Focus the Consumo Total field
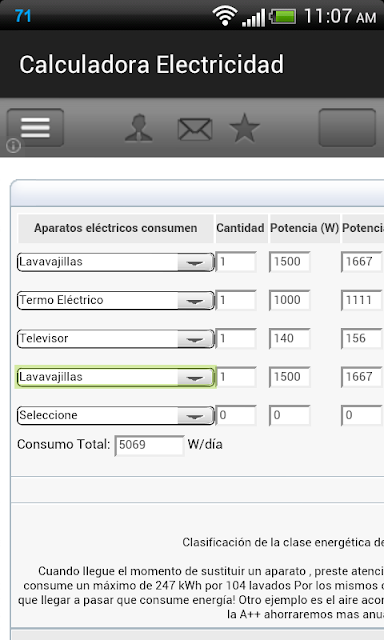This screenshot has height=640, width=384. tap(149, 445)
